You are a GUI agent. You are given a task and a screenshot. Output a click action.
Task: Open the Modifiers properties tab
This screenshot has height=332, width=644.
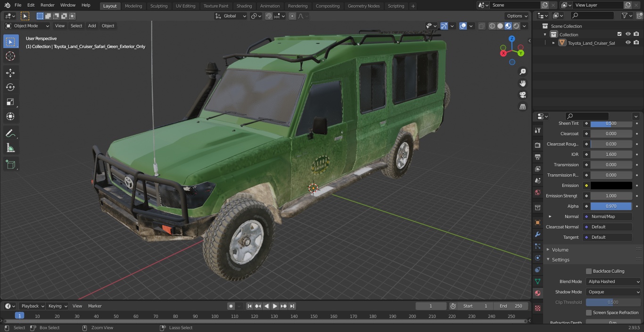tap(537, 234)
